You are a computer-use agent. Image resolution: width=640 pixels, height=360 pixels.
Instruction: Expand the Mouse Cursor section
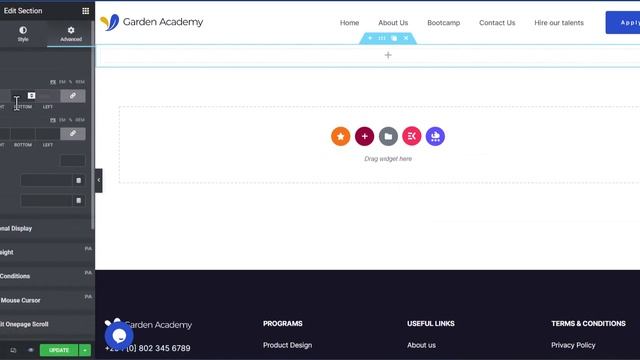pyautogui.click(x=47, y=300)
